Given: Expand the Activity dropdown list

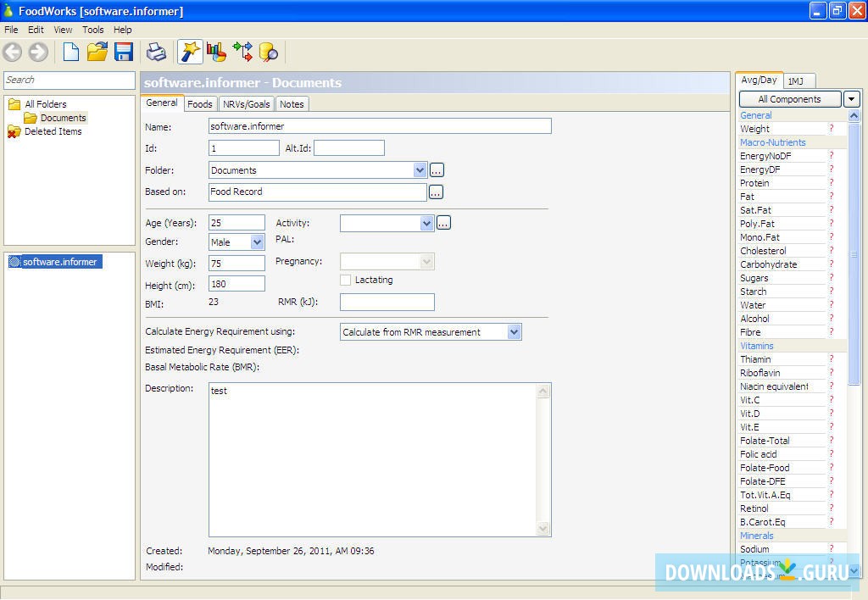Looking at the screenshot, I should (x=426, y=223).
